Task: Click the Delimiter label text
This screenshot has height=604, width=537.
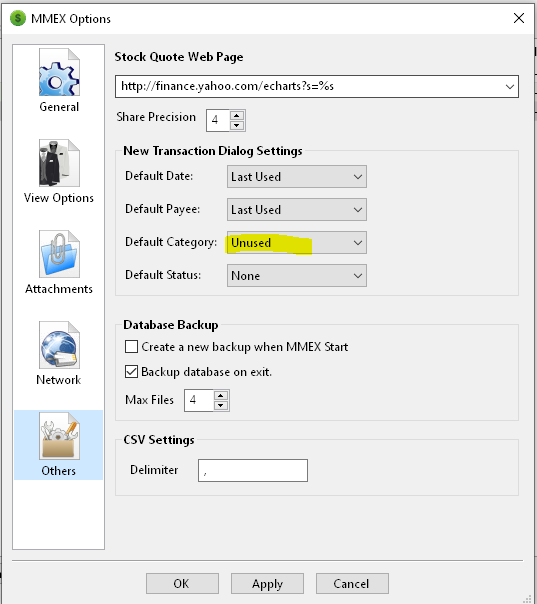Action: 154,470
